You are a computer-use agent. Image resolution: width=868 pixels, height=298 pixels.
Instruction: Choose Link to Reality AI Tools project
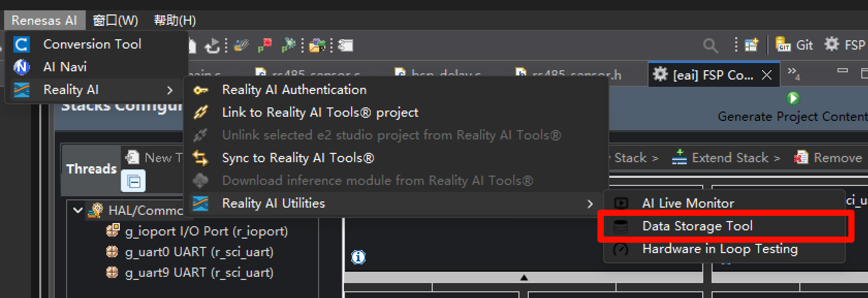tap(320, 112)
